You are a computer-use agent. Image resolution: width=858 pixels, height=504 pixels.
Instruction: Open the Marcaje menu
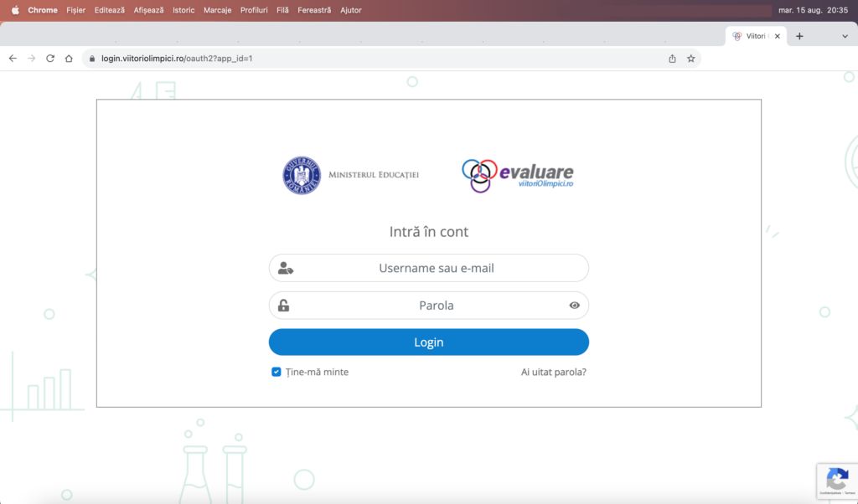pos(217,10)
